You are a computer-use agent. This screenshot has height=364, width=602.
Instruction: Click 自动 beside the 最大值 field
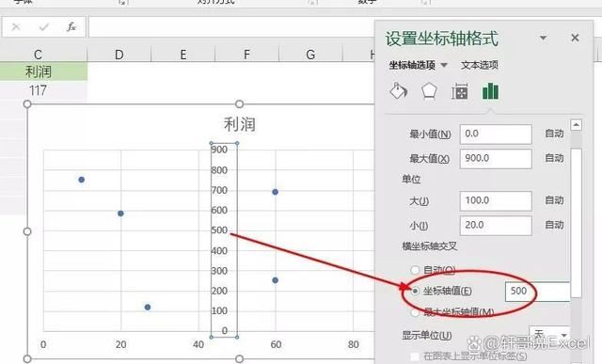click(x=554, y=158)
